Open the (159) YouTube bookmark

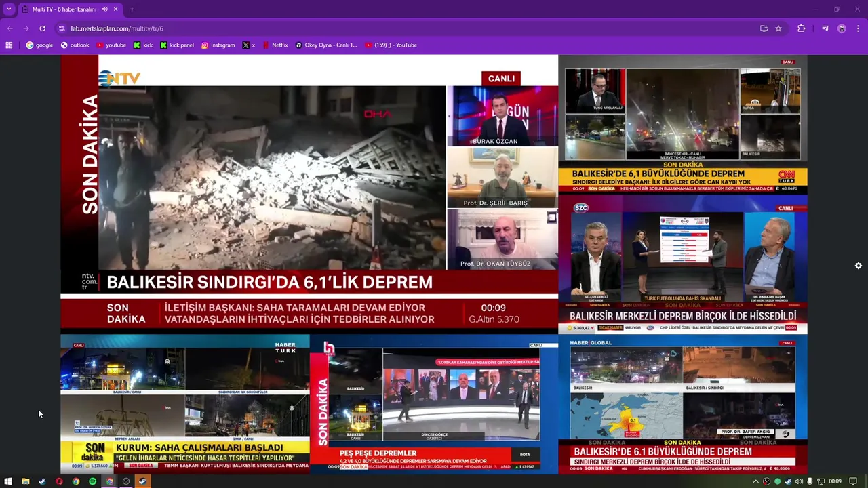391,45
